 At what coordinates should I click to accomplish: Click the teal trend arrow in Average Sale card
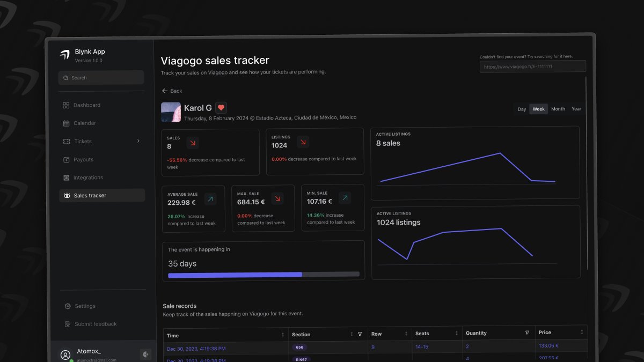pyautogui.click(x=210, y=199)
